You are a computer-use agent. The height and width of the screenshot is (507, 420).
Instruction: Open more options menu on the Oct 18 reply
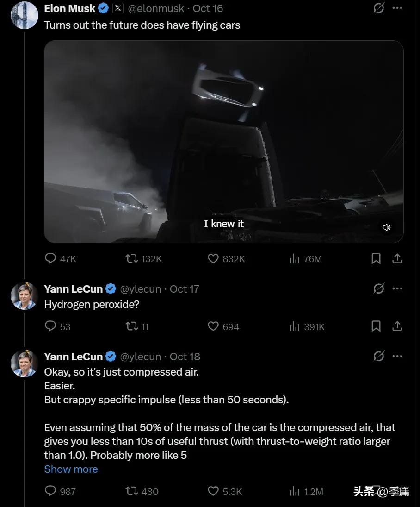tap(397, 356)
